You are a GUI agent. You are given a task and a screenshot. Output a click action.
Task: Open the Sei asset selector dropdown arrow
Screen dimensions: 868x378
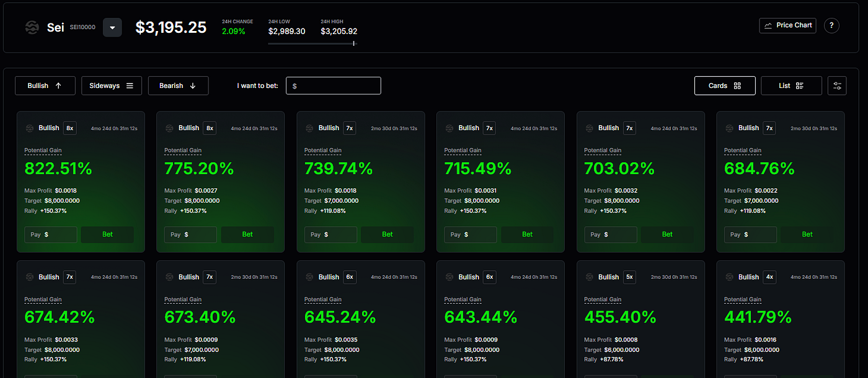click(112, 27)
